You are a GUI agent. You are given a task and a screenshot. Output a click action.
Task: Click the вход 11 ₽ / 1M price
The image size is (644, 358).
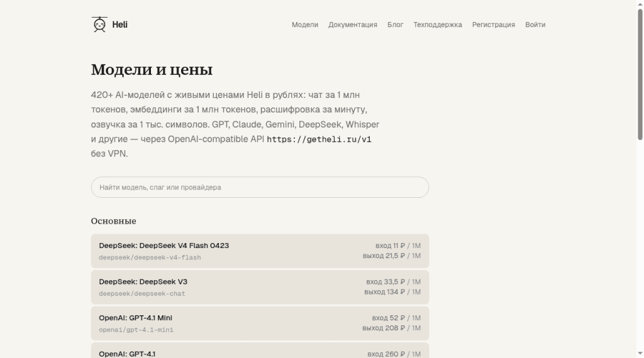tap(398, 246)
